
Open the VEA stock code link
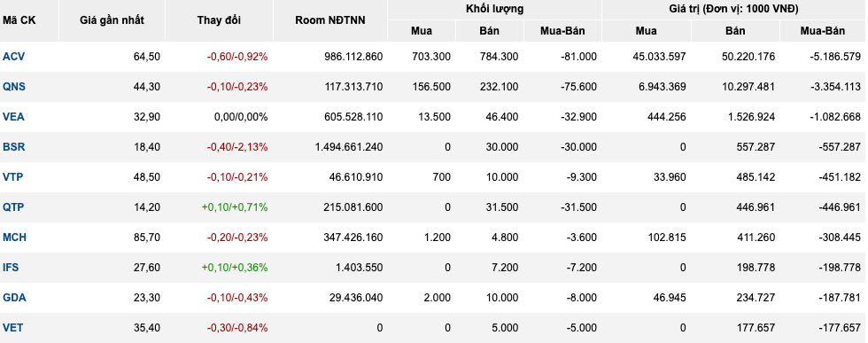point(13,117)
